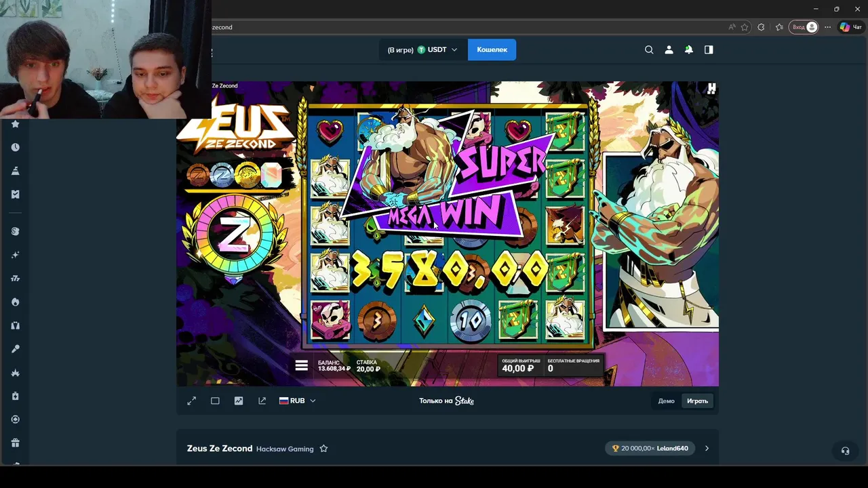Open the Bonus Buy battery icon
868x488 pixels.
click(15, 396)
